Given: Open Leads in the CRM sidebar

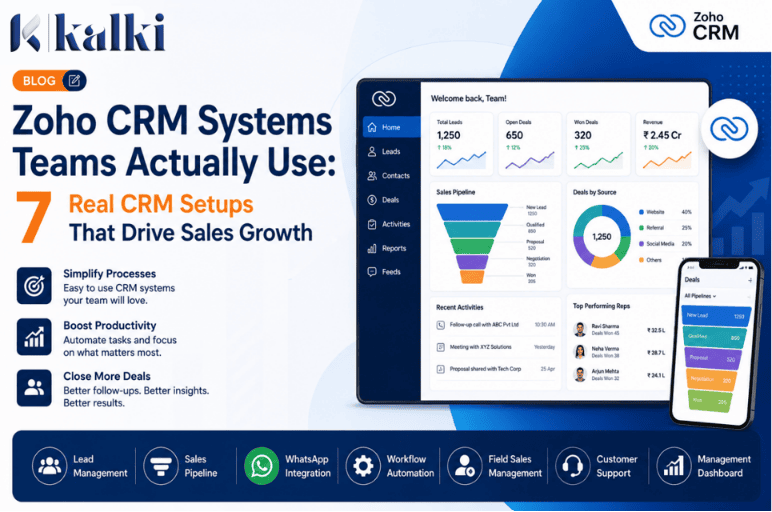Looking at the screenshot, I should click(x=391, y=152).
